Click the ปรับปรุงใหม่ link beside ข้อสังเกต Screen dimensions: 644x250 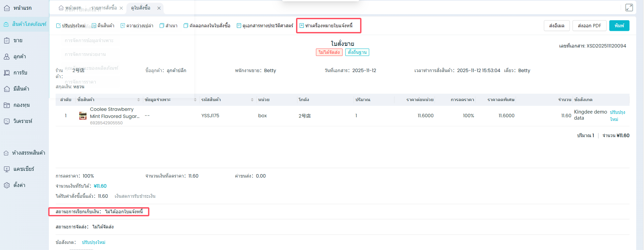coord(93,242)
